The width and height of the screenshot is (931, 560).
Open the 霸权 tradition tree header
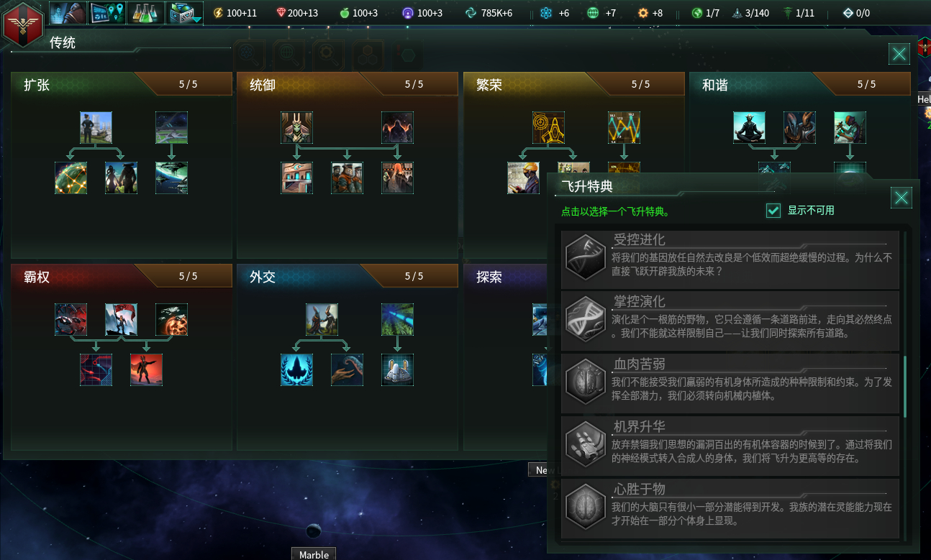(x=122, y=276)
